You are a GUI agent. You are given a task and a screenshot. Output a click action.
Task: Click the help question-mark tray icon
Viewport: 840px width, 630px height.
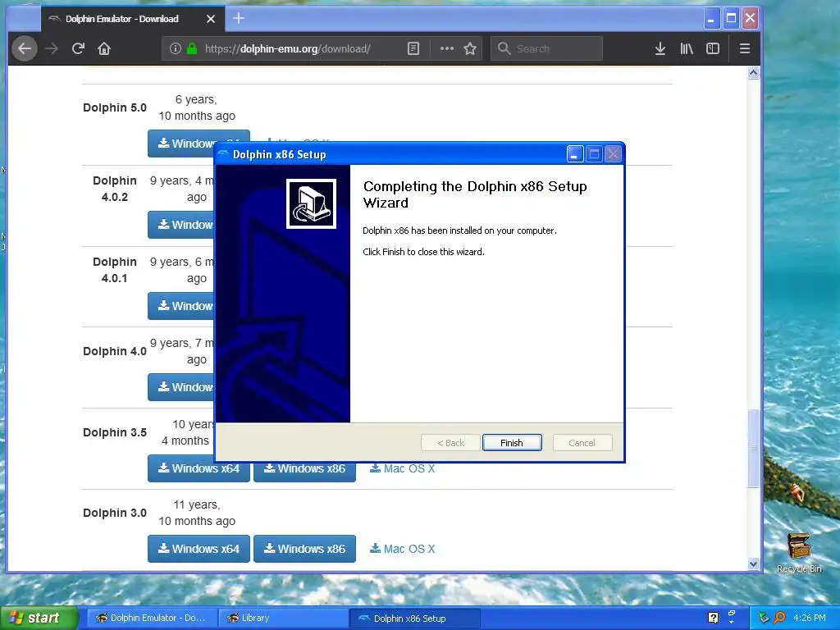click(713, 618)
